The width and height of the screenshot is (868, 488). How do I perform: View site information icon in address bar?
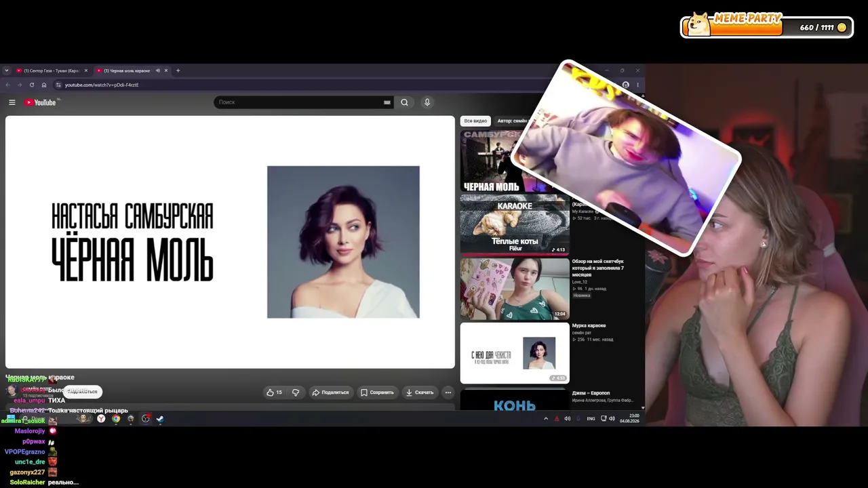[x=58, y=85]
